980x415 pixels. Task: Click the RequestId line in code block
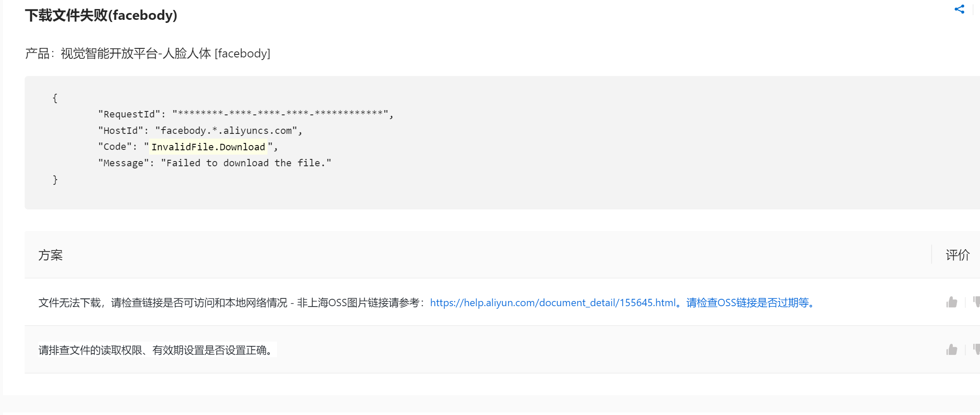click(245, 114)
